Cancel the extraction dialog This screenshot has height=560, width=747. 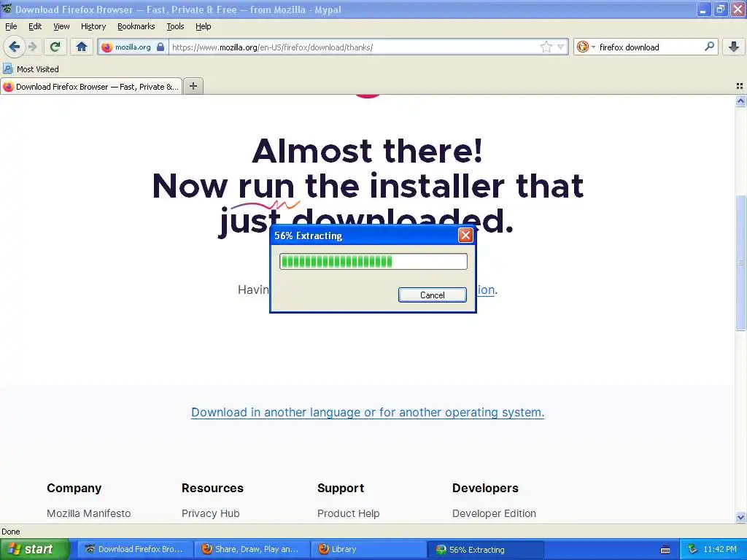coord(432,295)
